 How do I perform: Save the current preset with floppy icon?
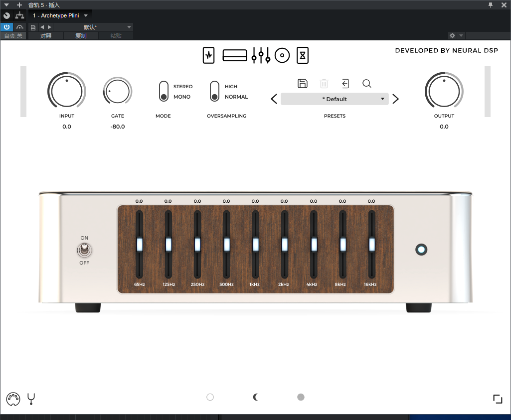pyautogui.click(x=303, y=83)
